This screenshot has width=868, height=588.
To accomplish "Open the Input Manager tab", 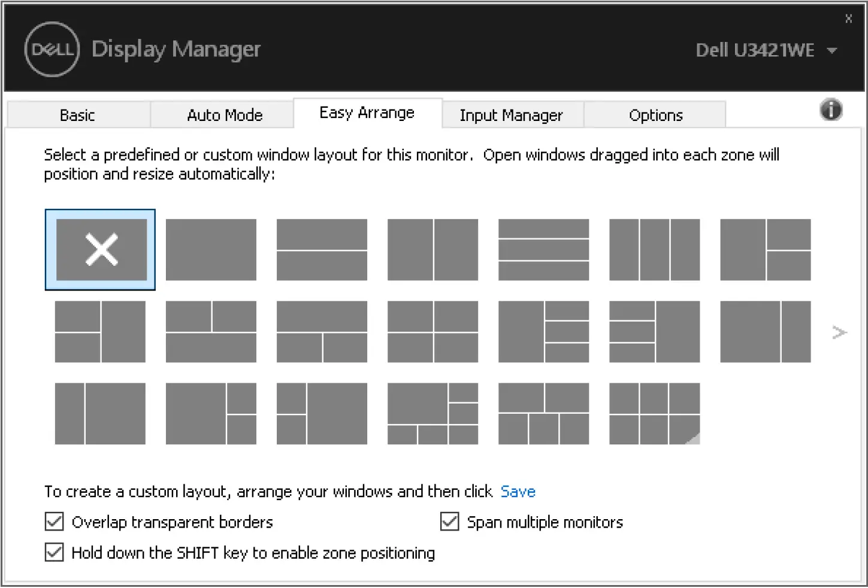I will (x=512, y=114).
